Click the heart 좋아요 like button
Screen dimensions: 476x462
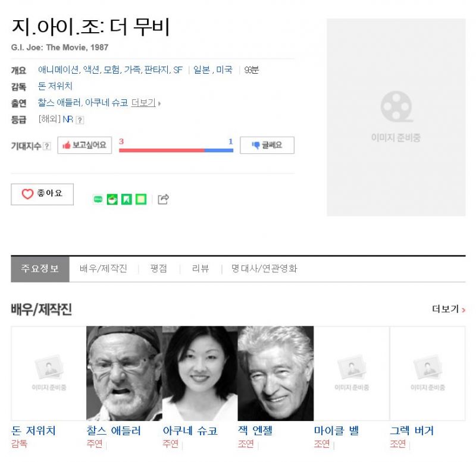(x=42, y=194)
